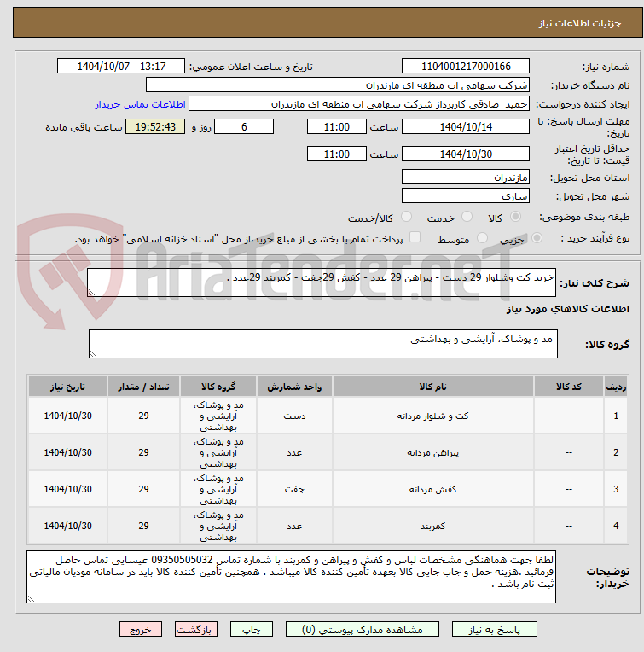This screenshot has height=652, width=644.
Task: Click the چاپ print button
Action: click(x=252, y=630)
